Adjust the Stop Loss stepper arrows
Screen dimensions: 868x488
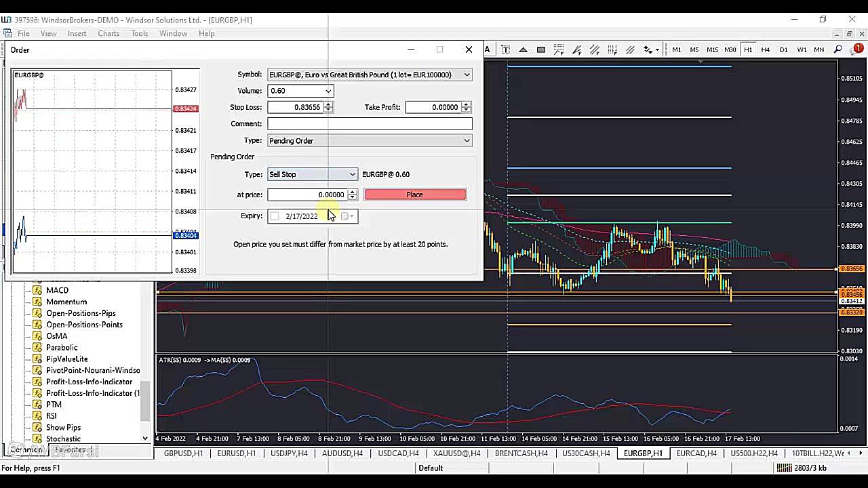[x=328, y=107]
